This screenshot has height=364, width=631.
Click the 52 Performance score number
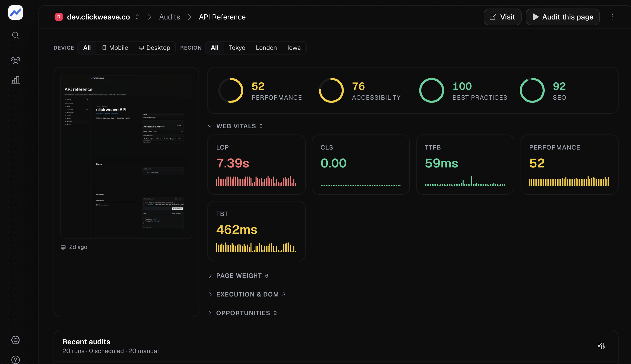[x=258, y=86]
